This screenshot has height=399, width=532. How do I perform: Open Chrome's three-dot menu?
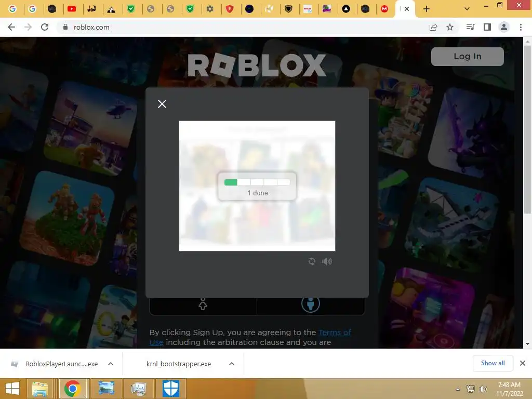[521, 27]
